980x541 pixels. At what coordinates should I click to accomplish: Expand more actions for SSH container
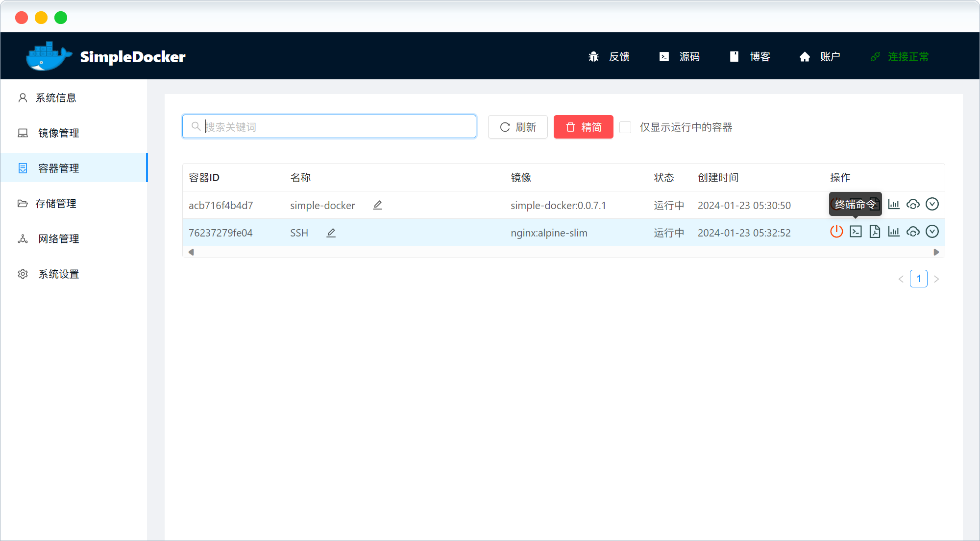[x=932, y=232]
